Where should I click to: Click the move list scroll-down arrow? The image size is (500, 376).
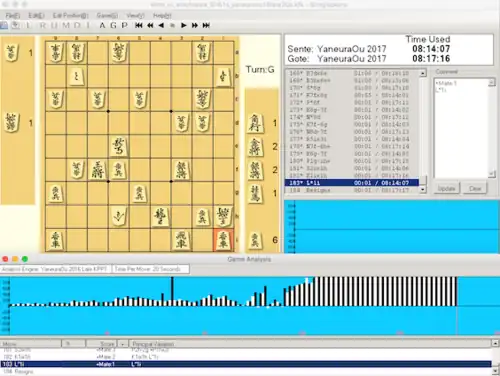coord(423,190)
